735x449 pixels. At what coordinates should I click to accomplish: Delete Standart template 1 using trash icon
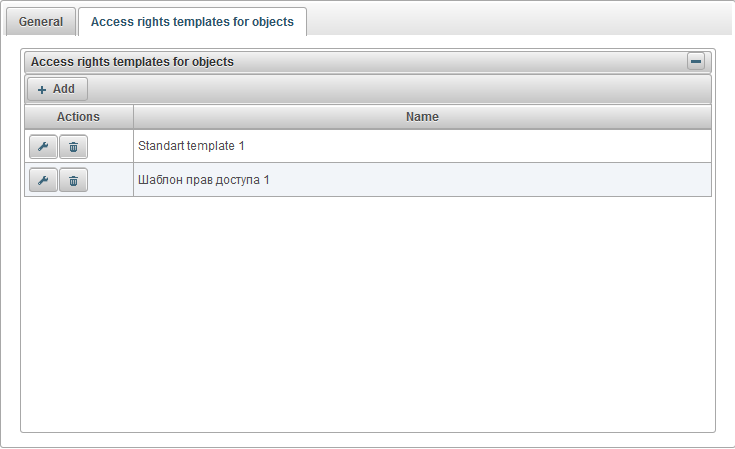click(x=73, y=146)
